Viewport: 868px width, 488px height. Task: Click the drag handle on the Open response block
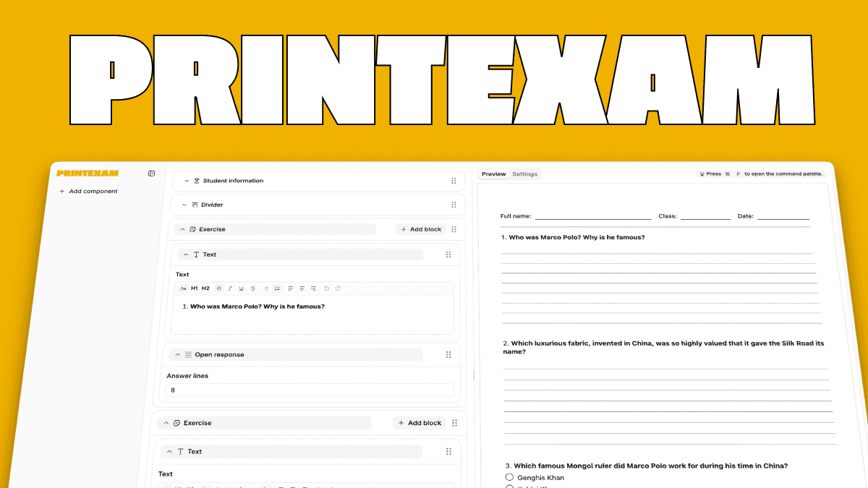click(x=448, y=355)
